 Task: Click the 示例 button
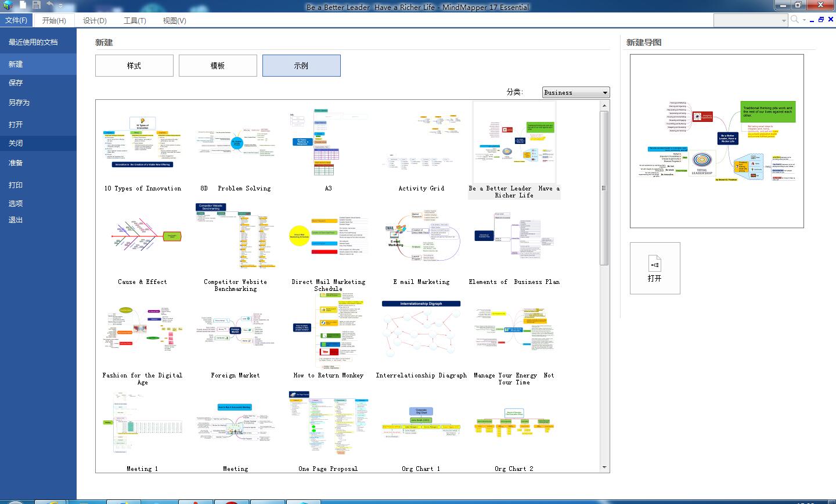pos(301,66)
